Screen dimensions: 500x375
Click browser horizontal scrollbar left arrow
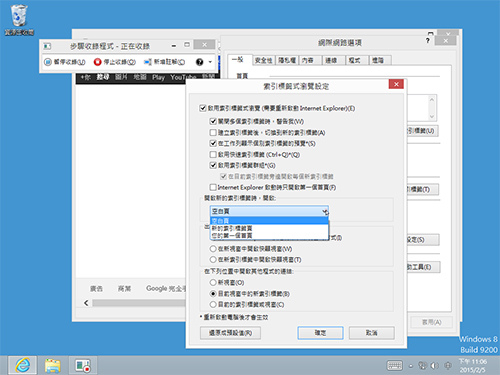click(86, 303)
